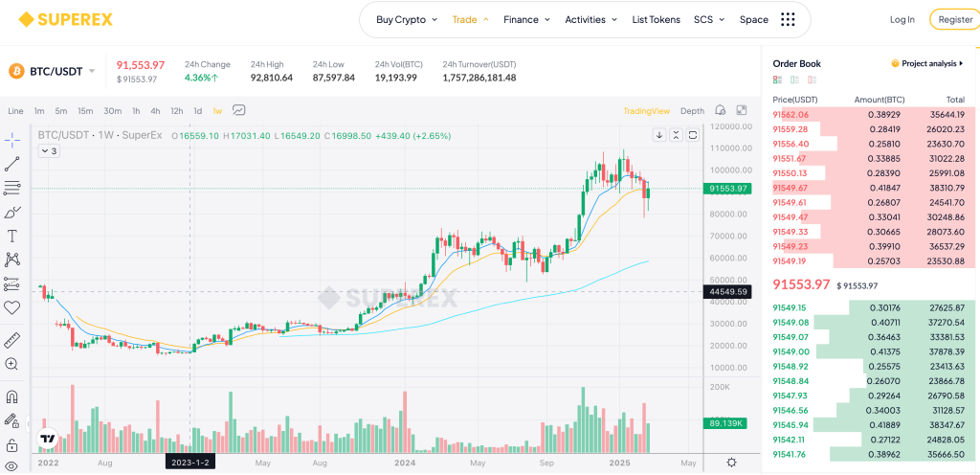Image resolution: width=980 pixels, height=475 pixels.
Task: Open the apps grid menu icon
Action: pyautogui.click(x=788, y=19)
